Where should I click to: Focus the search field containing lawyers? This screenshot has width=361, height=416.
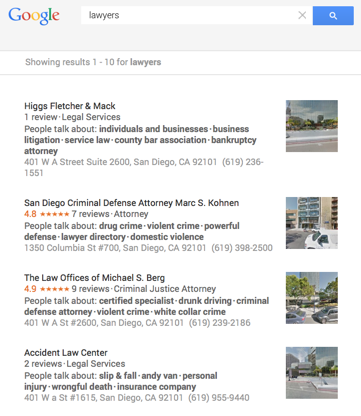(x=189, y=15)
